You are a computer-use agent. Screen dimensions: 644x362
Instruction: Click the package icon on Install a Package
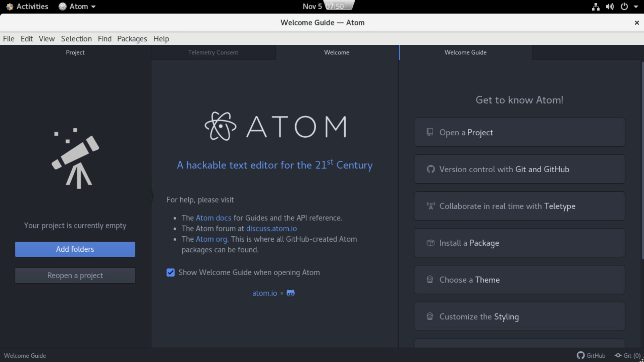tap(431, 243)
